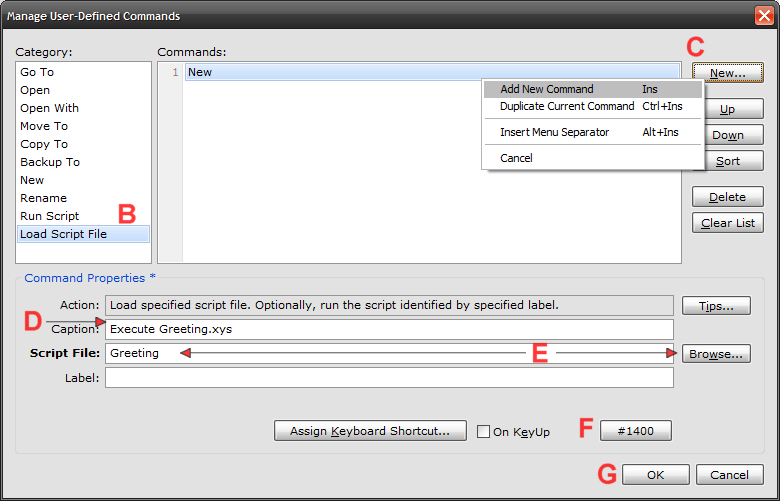
Task: Click into the empty Label field
Action: coord(390,378)
